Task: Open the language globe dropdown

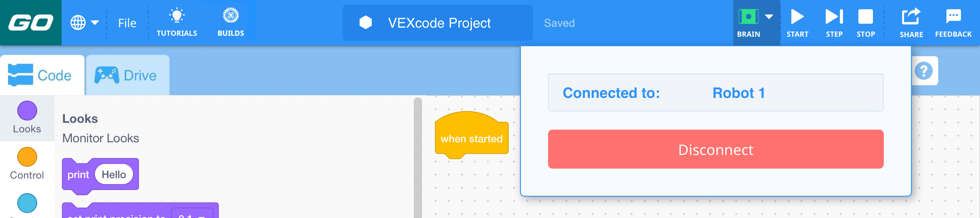Action: (84, 23)
